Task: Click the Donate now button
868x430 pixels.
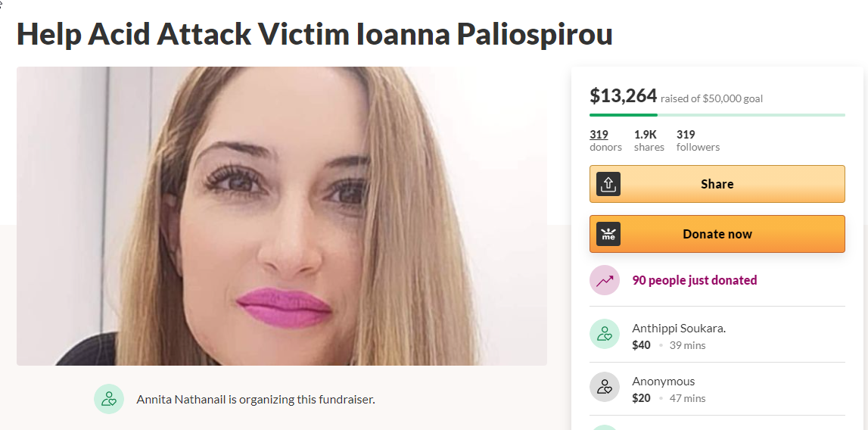Action: coord(717,234)
